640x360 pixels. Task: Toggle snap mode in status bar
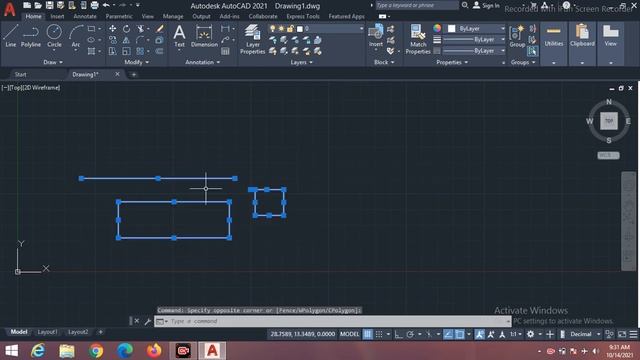pyautogui.click(x=379, y=334)
